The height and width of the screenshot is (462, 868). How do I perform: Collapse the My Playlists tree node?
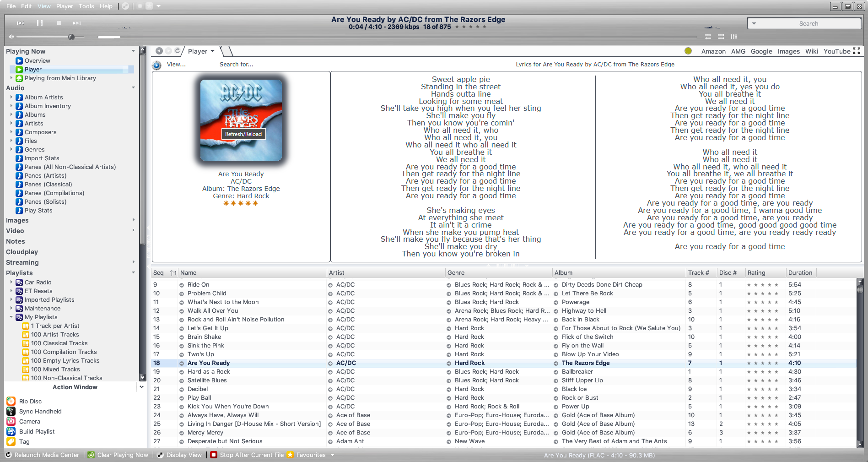(11, 317)
